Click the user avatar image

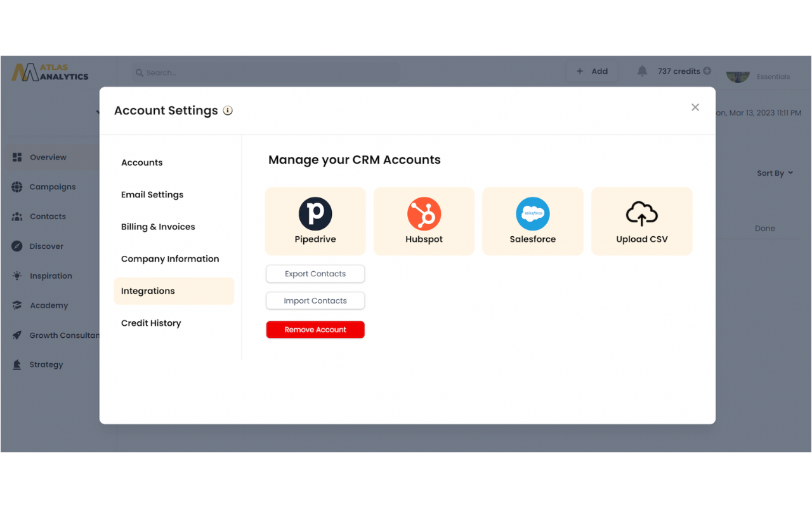738,76
